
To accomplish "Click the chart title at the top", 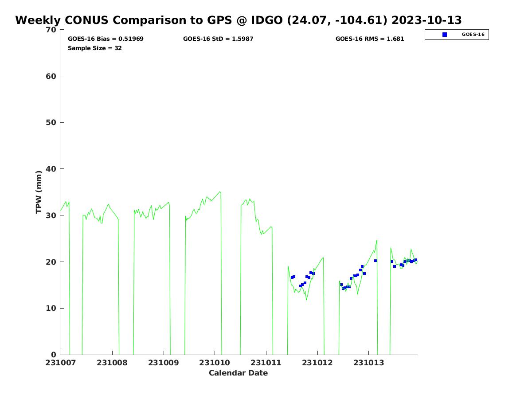I will (239, 20).
